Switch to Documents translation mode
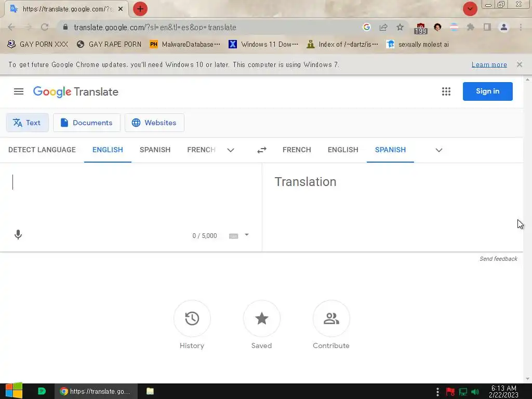The height and width of the screenshot is (399, 532). 87,123
